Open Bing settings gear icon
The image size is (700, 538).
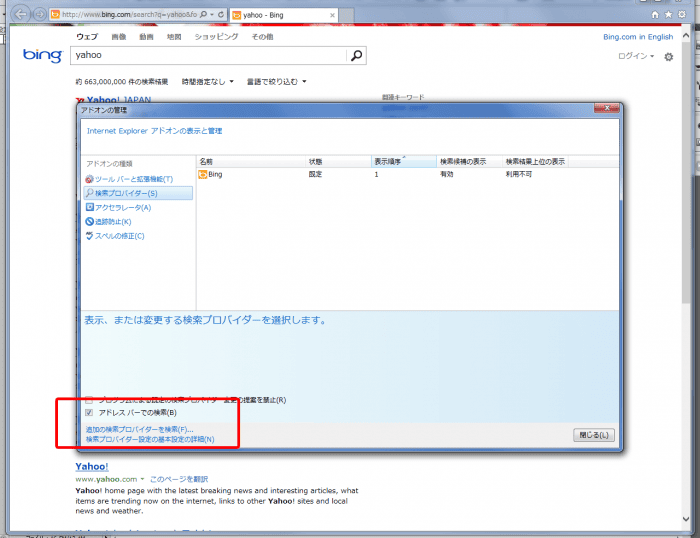click(x=668, y=57)
